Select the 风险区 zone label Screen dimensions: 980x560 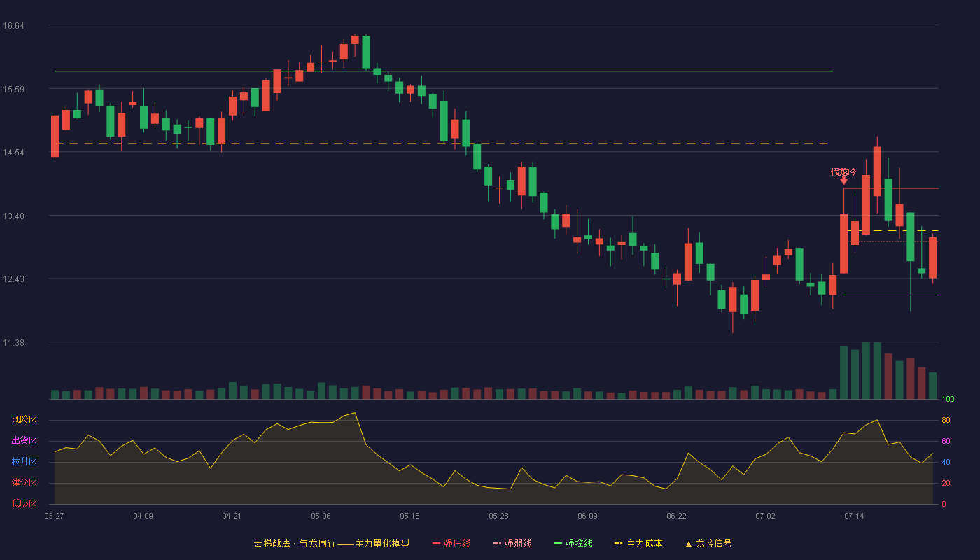click(x=24, y=420)
